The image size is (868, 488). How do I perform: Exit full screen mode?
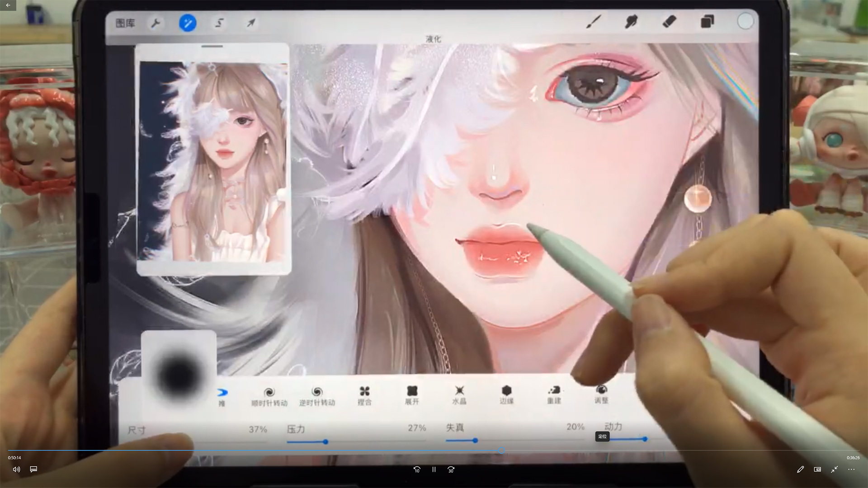[835, 469]
